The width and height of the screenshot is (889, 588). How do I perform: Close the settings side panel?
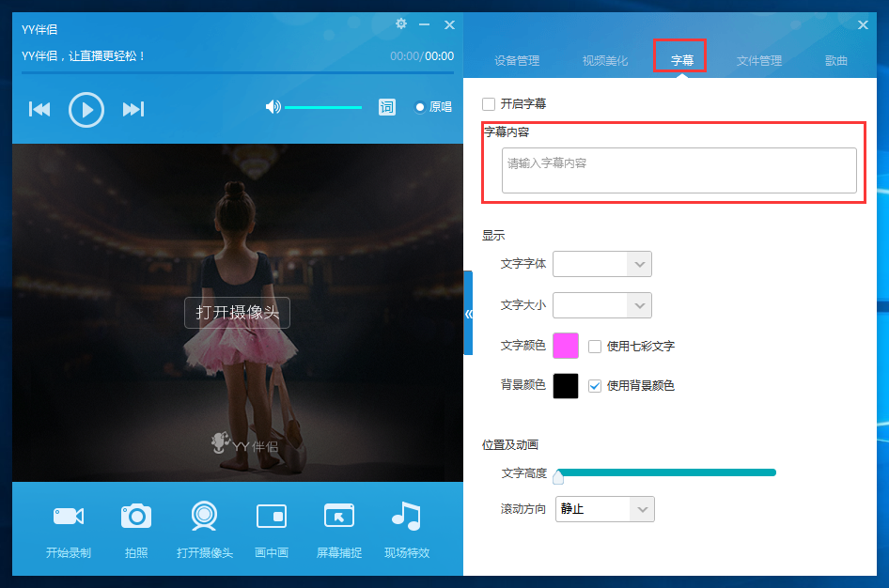(863, 25)
